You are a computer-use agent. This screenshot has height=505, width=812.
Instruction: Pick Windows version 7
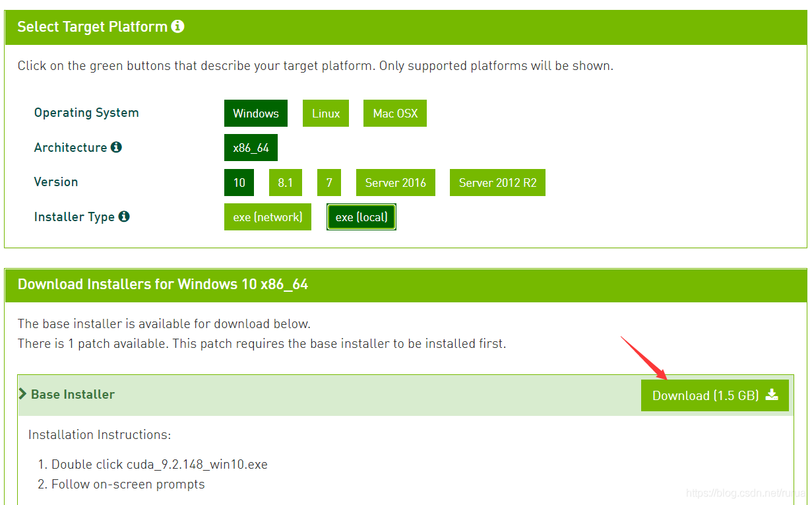coord(329,183)
